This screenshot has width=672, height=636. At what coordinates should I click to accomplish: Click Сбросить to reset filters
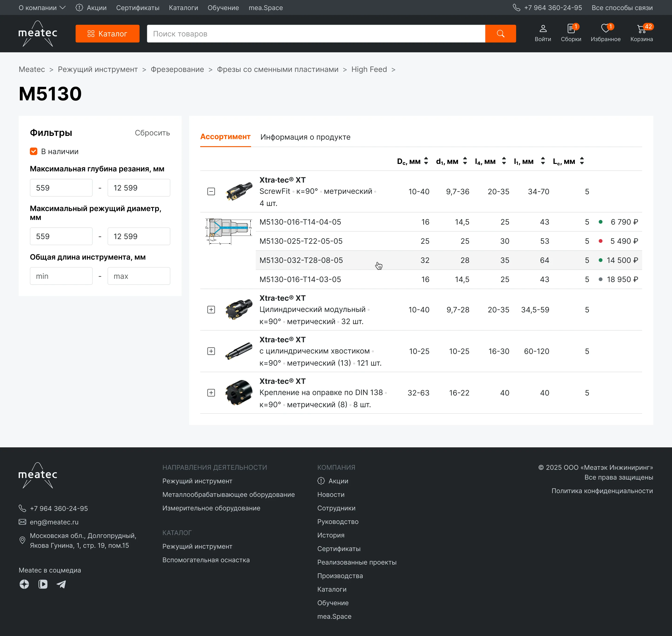click(152, 133)
